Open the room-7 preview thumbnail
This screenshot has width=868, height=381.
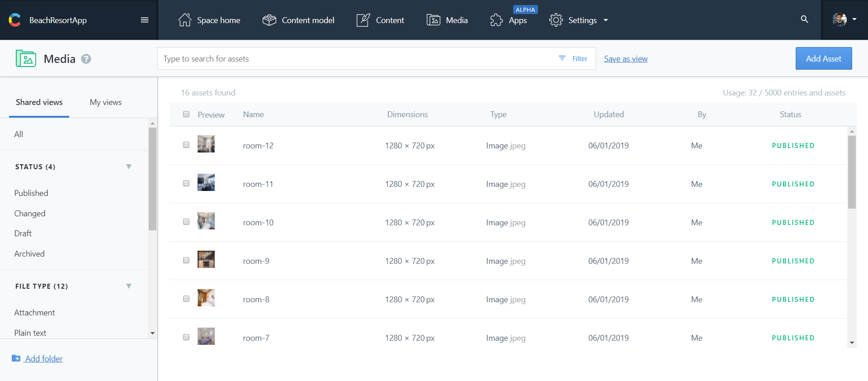206,336
